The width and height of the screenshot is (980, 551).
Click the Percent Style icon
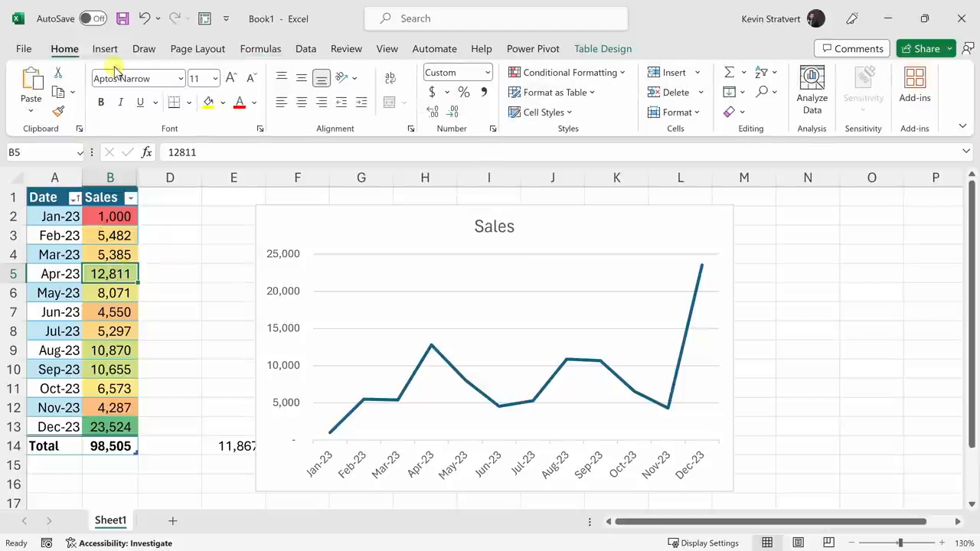pyautogui.click(x=463, y=92)
